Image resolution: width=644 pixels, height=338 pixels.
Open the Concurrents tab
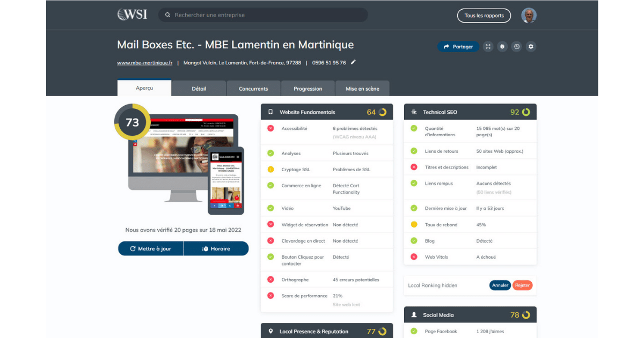[253, 89]
